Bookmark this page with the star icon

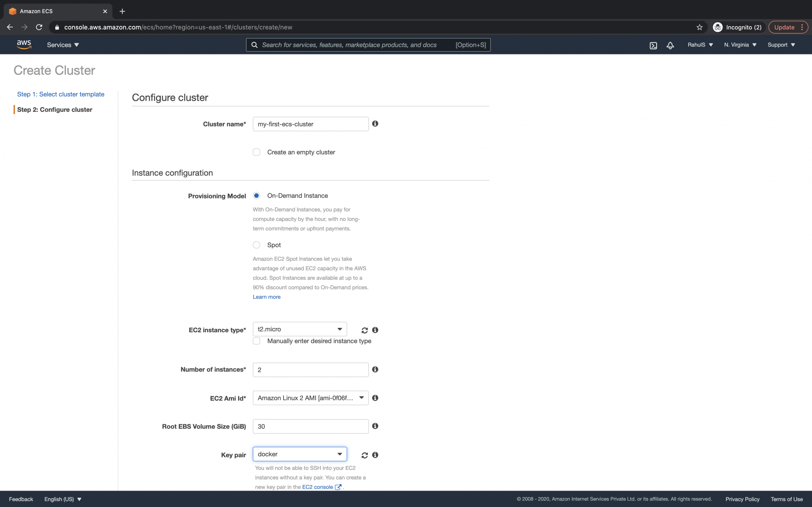click(699, 27)
